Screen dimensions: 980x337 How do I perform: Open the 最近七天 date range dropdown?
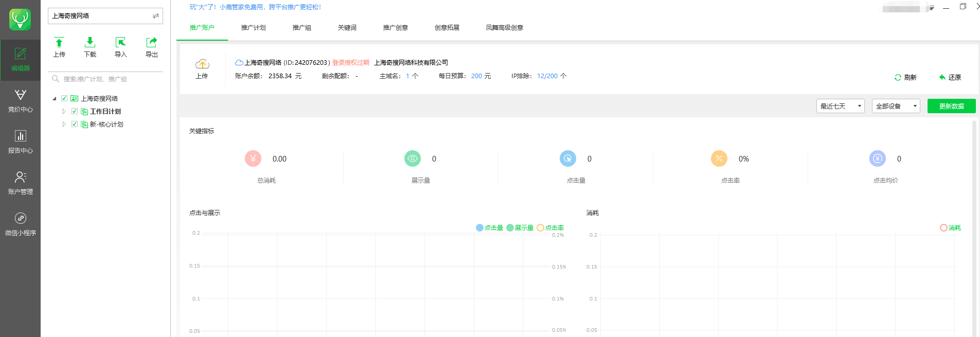pyautogui.click(x=841, y=106)
